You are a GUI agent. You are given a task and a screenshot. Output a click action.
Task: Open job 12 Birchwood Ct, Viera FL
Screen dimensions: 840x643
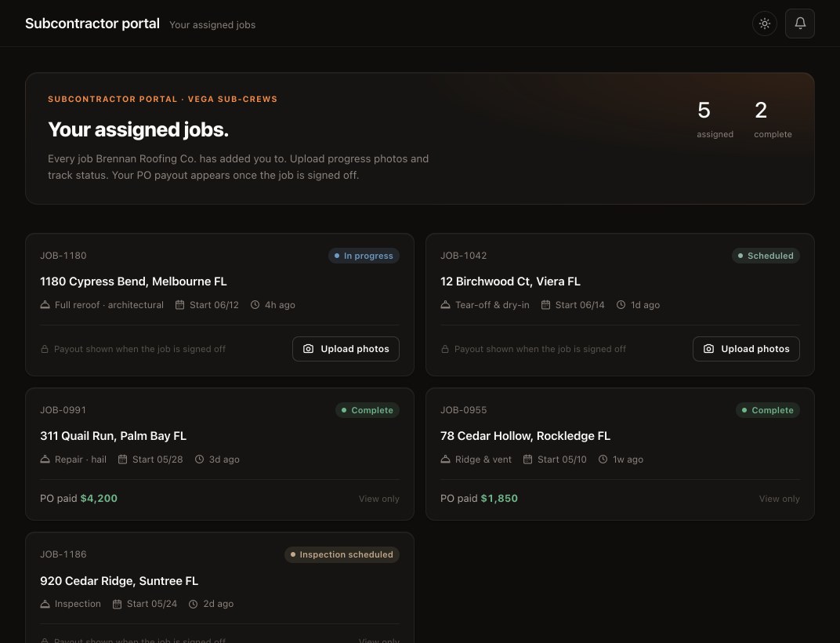click(510, 282)
